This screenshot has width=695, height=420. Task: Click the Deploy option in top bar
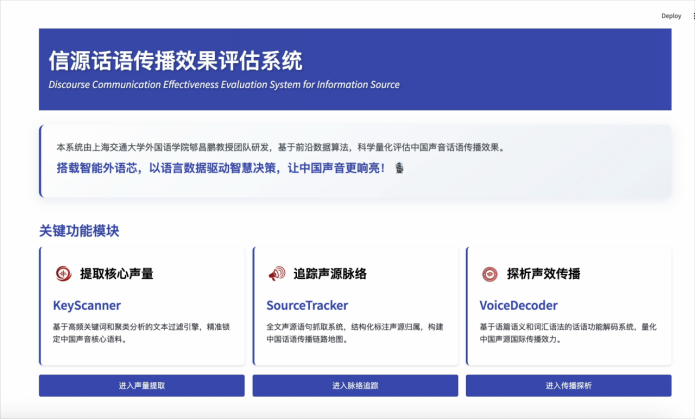coord(671,16)
